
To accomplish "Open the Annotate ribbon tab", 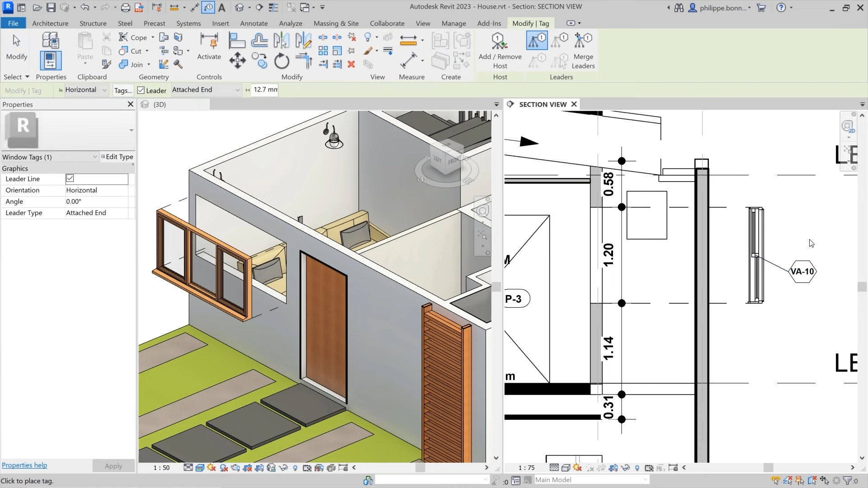I will (x=254, y=23).
